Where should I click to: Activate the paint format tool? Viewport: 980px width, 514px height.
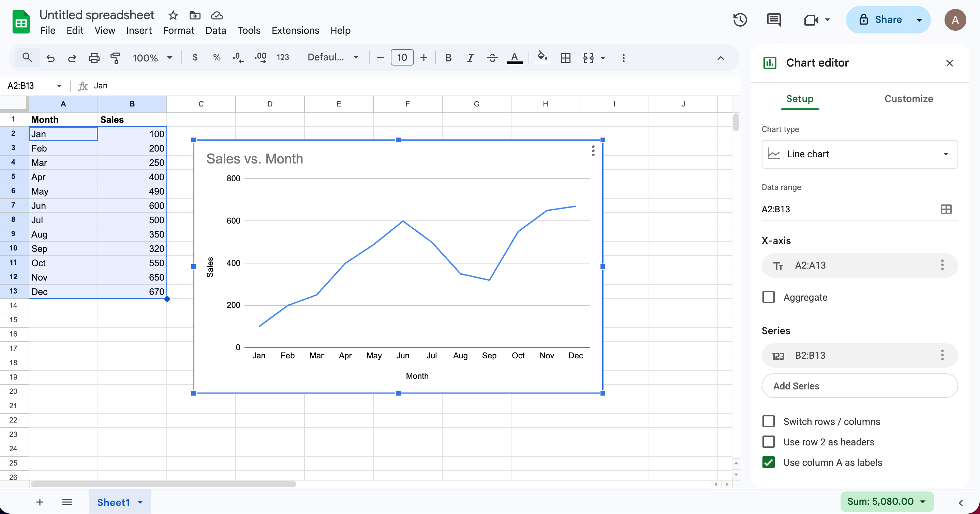(x=115, y=58)
